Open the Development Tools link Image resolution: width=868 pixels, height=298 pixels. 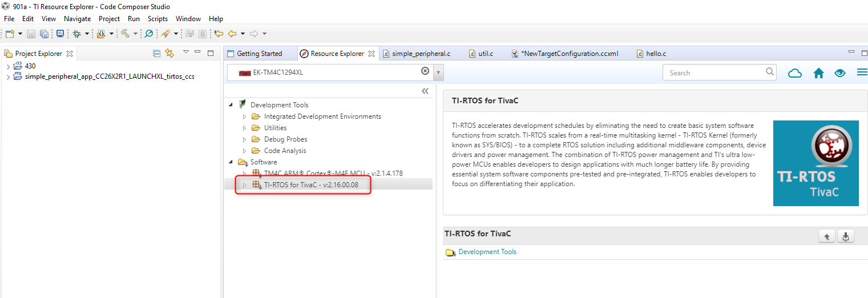pyautogui.click(x=487, y=252)
